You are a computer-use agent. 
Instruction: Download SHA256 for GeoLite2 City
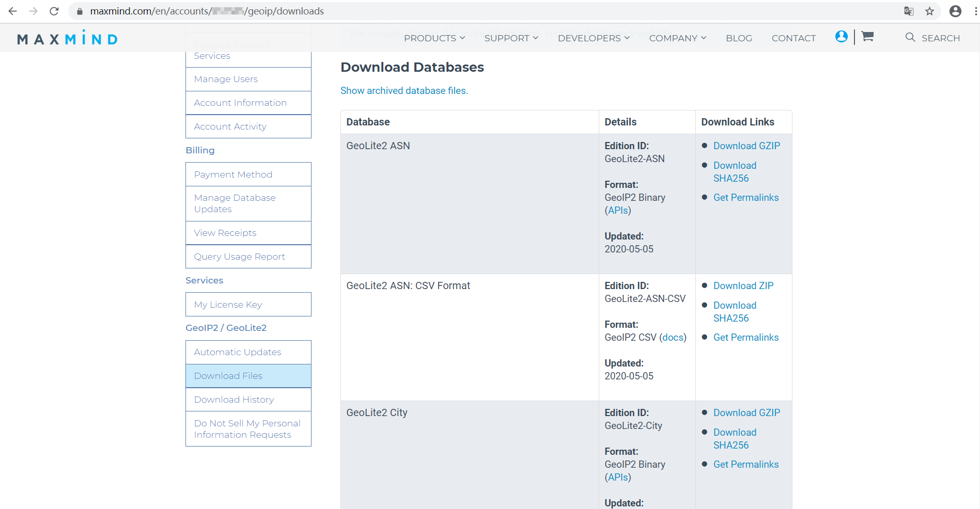[x=735, y=439]
